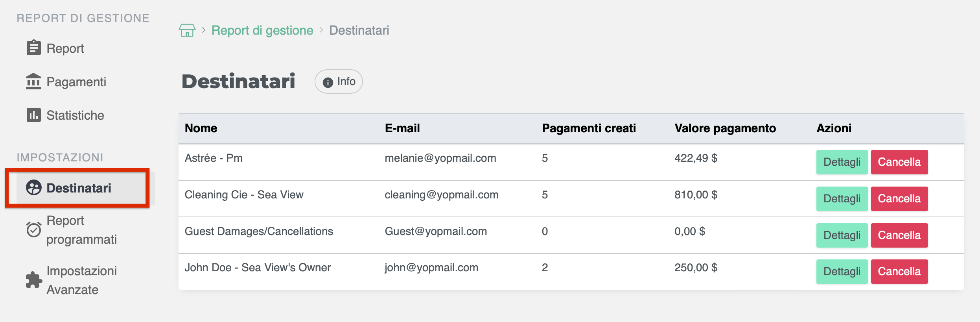Click the name John Doe - Sea View's Owner

pos(258,268)
